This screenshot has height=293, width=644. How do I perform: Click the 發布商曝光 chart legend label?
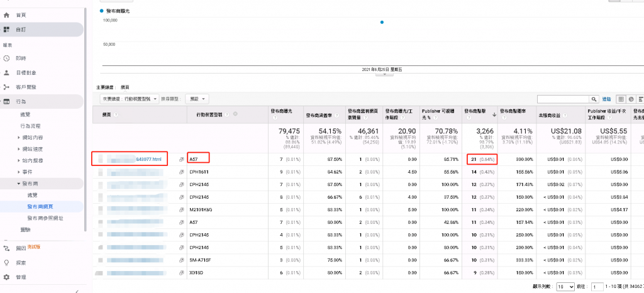118,11
